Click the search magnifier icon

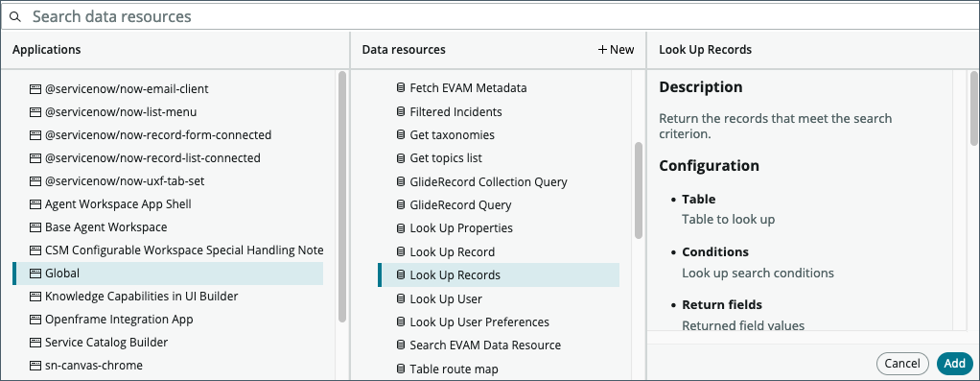coord(16,17)
